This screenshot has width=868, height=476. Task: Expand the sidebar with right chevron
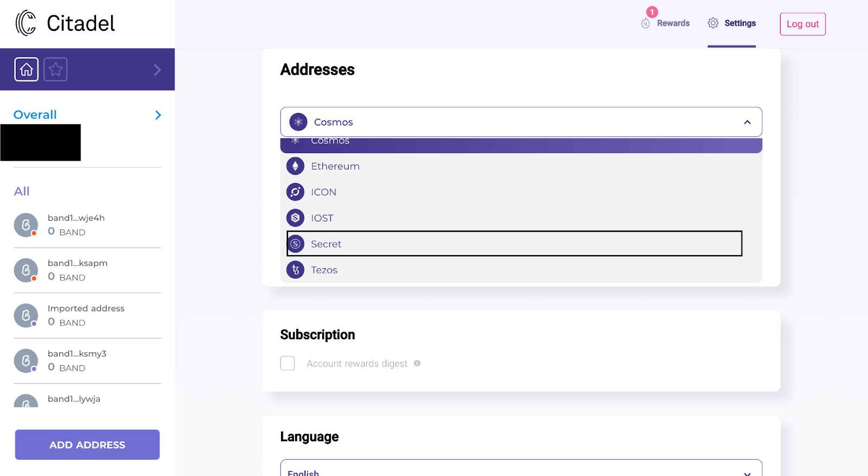pos(157,69)
